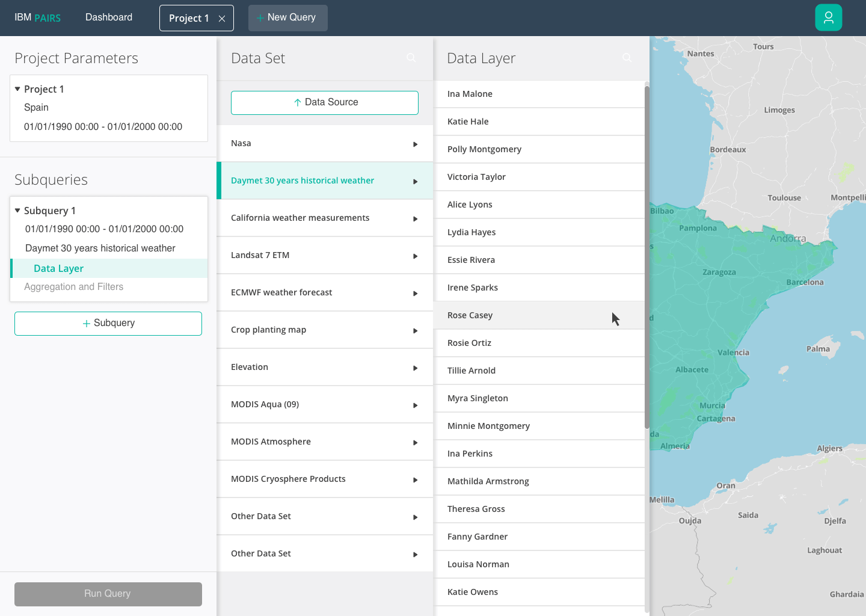The height and width of the screenshot is (616, 866).
Task: Open search in the Data Layer panel
Action: [x=627, y=57]
